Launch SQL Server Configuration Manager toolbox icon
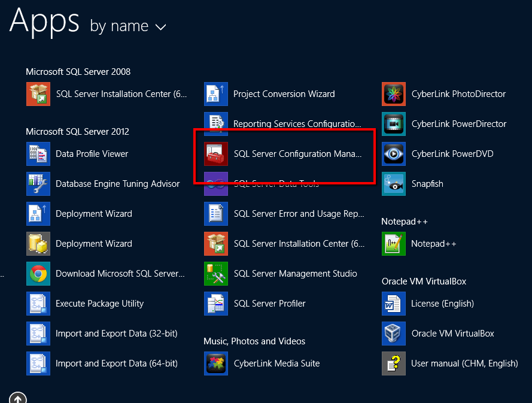This screenshot has height=403, width=532. coord(216,154)
